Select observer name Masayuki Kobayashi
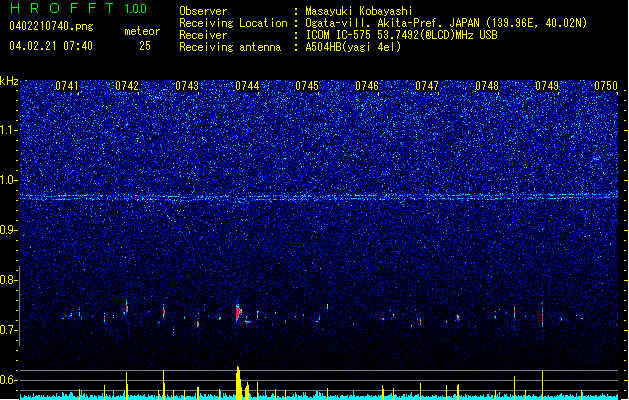This screenshot has height=400, width=629. (x=359, y=11)
